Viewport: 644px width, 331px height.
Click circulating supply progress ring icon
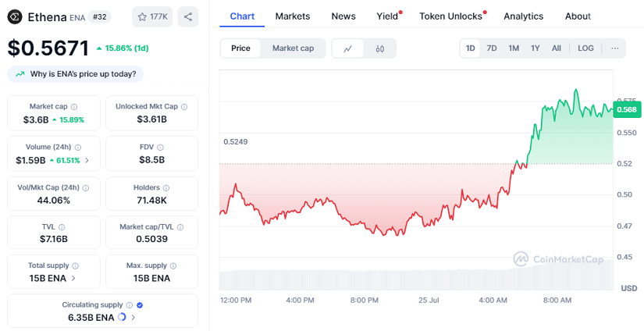(122, 317)
